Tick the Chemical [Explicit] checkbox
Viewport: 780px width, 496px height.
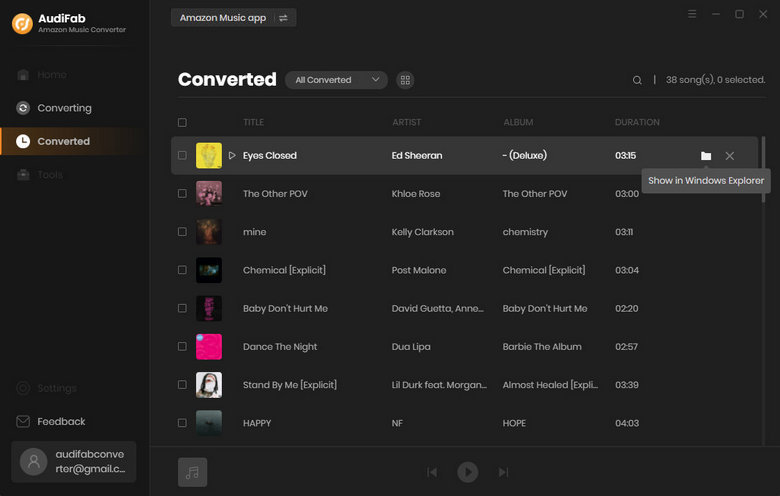(182, 270)
